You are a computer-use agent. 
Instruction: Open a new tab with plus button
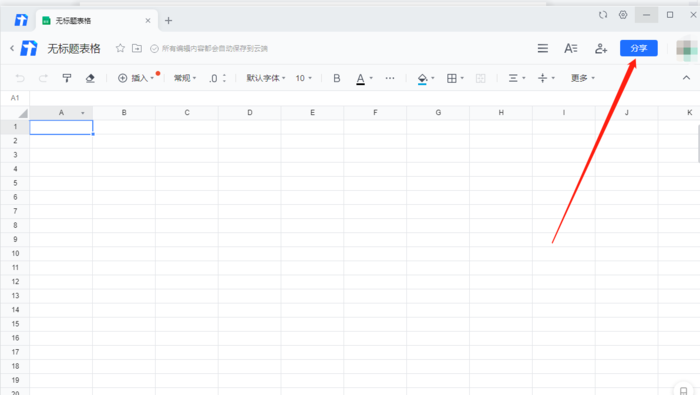pos(168,21)
